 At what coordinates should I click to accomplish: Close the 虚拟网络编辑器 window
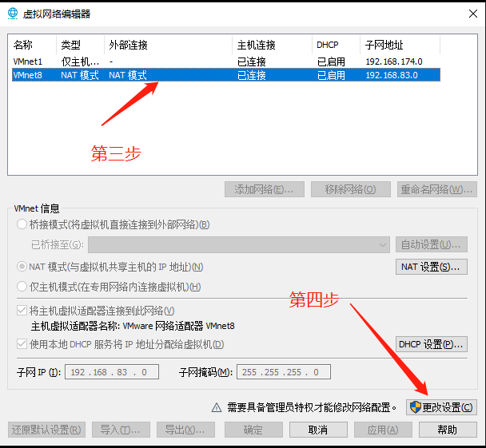[x=473, y=14]
